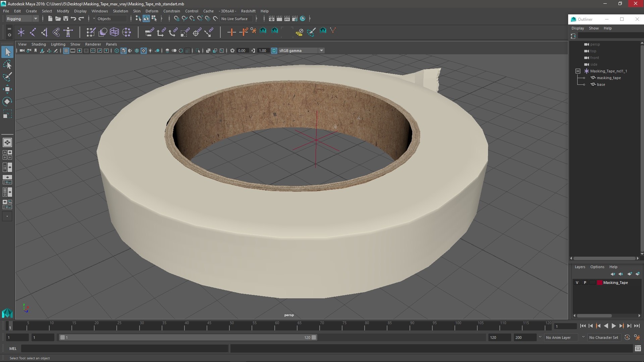Toggle wireframe shading cube icon
Screen dimensions: 644x362
(x=117, y=51)
